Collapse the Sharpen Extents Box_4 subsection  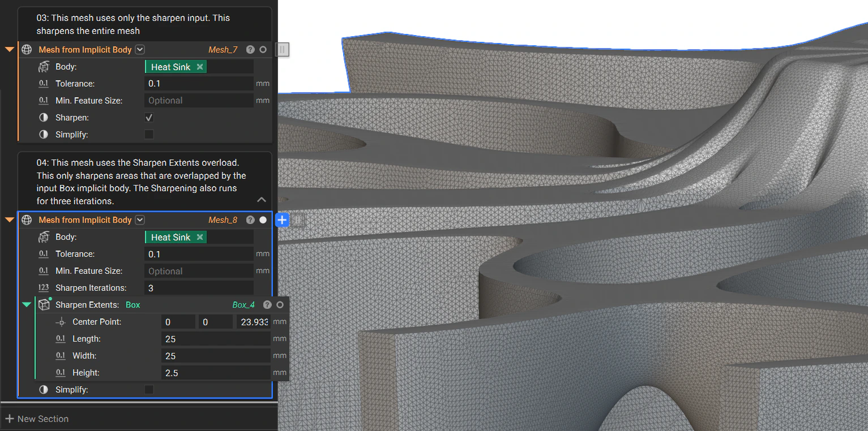[27, 304]
